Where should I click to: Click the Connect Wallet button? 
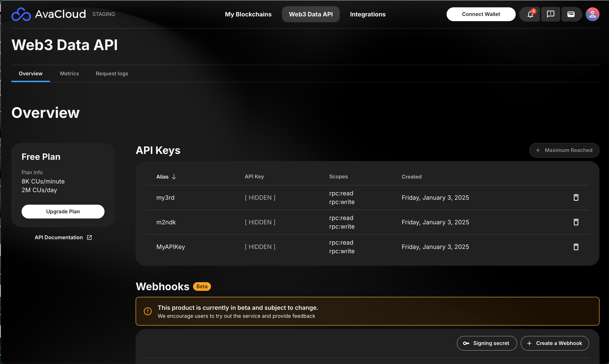(481, 14)
